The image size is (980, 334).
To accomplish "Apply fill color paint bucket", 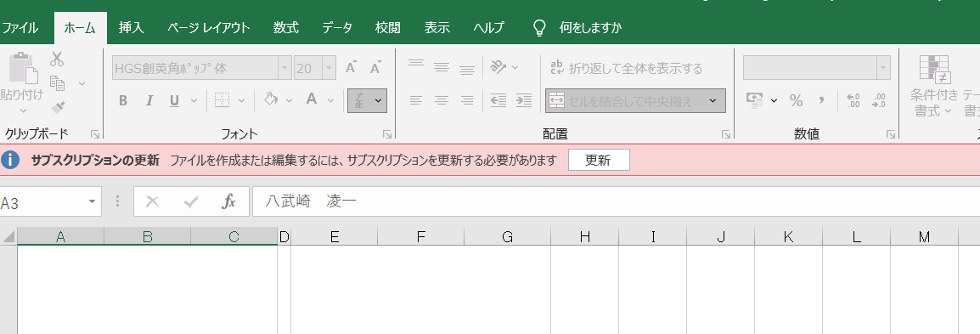I will click(x=271, y=99).
